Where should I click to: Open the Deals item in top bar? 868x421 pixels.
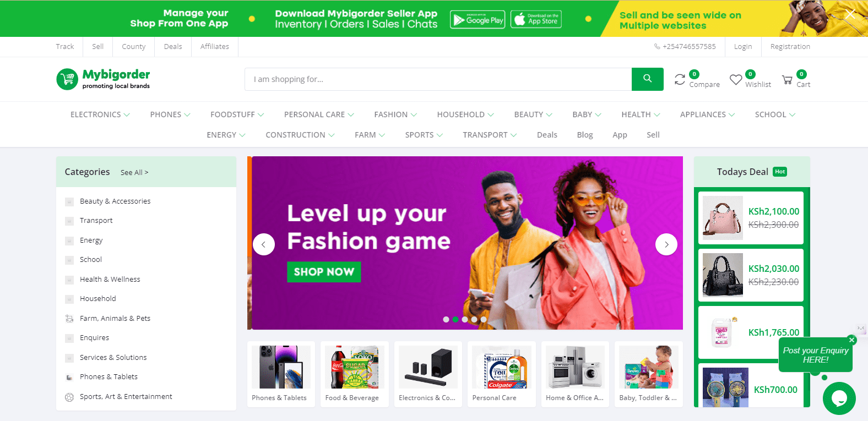[173, 47]
